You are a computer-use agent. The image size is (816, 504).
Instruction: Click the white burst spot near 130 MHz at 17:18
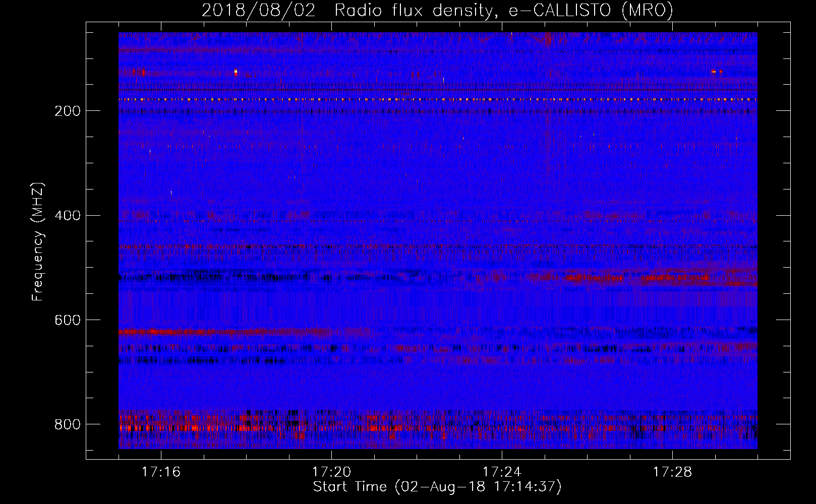coord(236,72)
